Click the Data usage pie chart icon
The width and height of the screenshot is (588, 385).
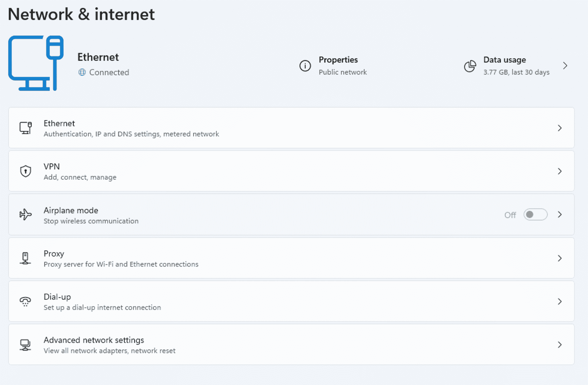tap(470, 66)
